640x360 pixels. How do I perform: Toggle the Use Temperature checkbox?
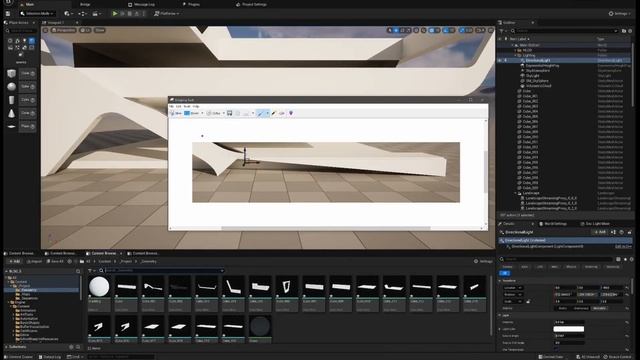556,349
